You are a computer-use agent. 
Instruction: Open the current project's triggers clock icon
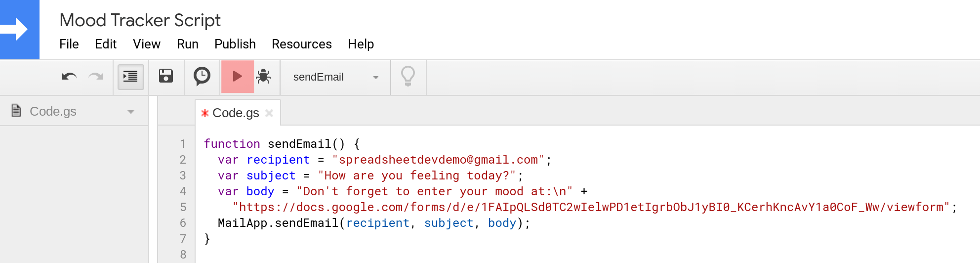pos(202,77)
